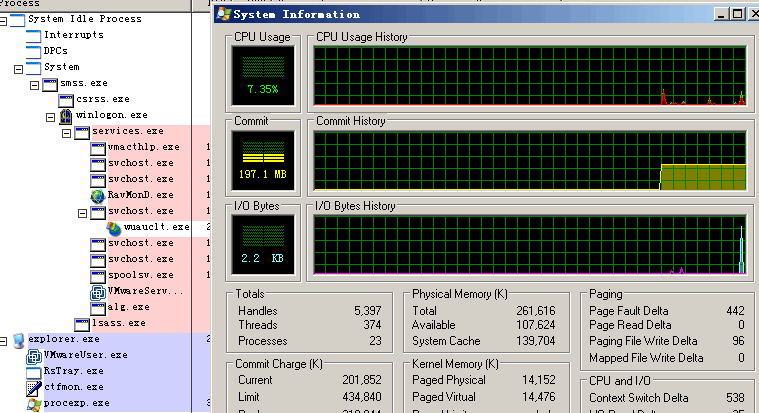The height and width of the screenshot is (413, 759).
Task: Collapse the svchost.exe node above wuauclt.exe
Action: click(x=82, y=213)
